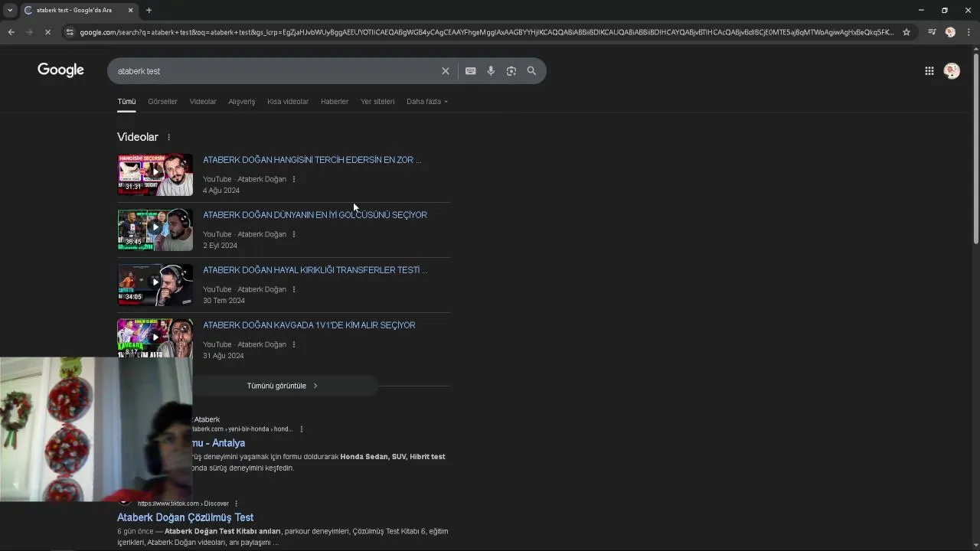
Task: Open the Google account avatar
Action: [x=952, y=71]
